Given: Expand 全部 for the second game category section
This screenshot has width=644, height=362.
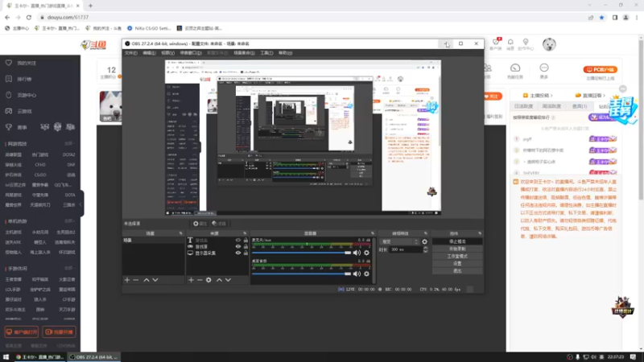Looking at the screenshot, I should pyautogui.click(x=69, y=221).
